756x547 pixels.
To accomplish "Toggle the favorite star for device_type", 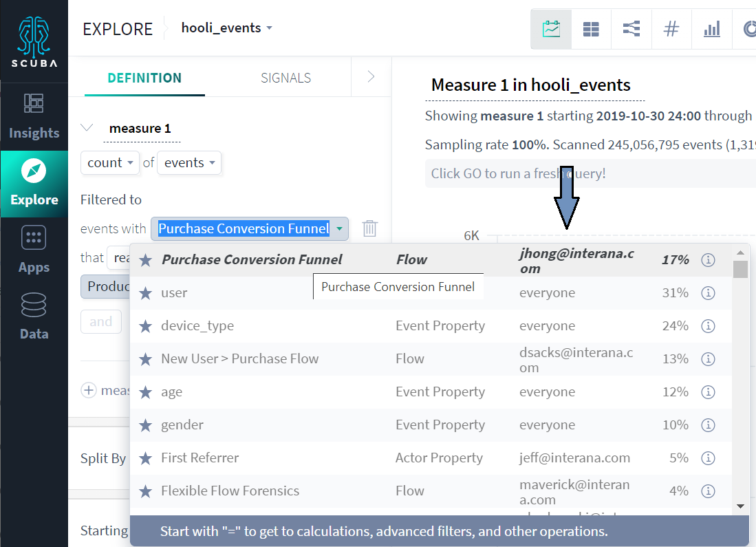I will 146,326.
